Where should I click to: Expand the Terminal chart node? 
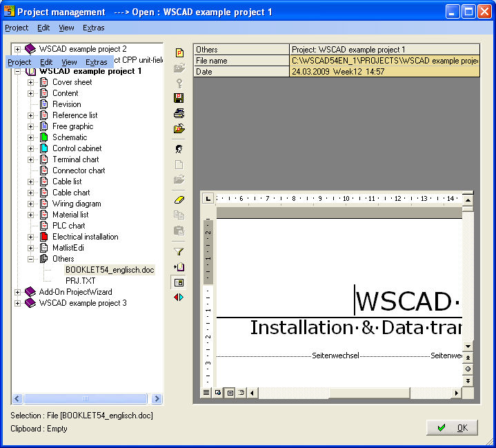point(30,159)
